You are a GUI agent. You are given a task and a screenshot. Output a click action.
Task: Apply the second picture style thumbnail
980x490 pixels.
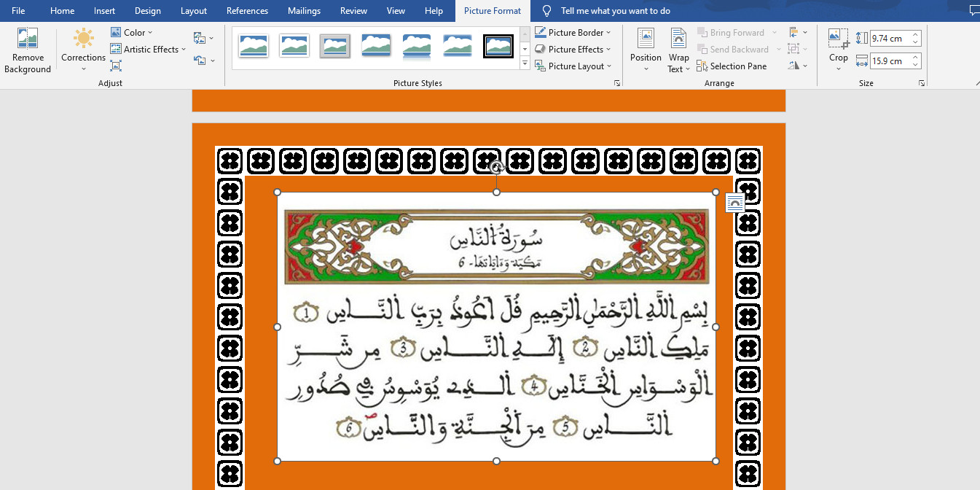[294, 46]
